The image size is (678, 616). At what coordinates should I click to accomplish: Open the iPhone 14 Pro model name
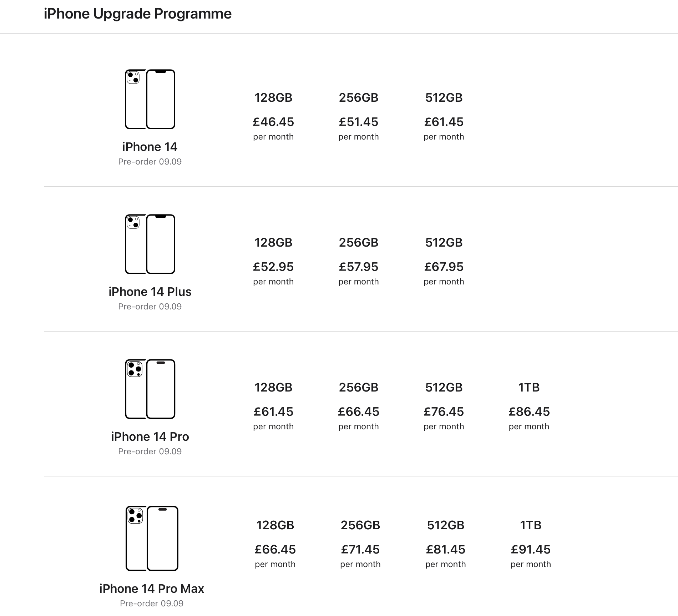pyautogui.click(x=150, y=436)
